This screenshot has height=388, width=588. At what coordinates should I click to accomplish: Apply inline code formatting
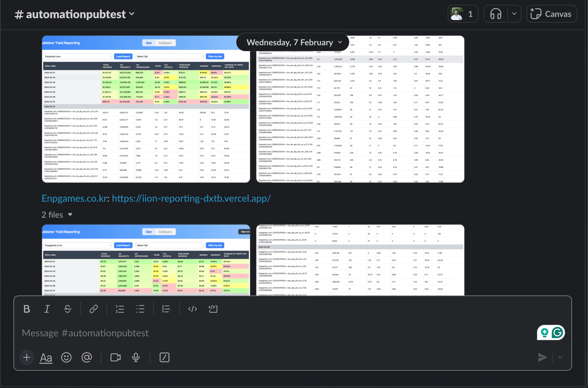click(193, 309)
